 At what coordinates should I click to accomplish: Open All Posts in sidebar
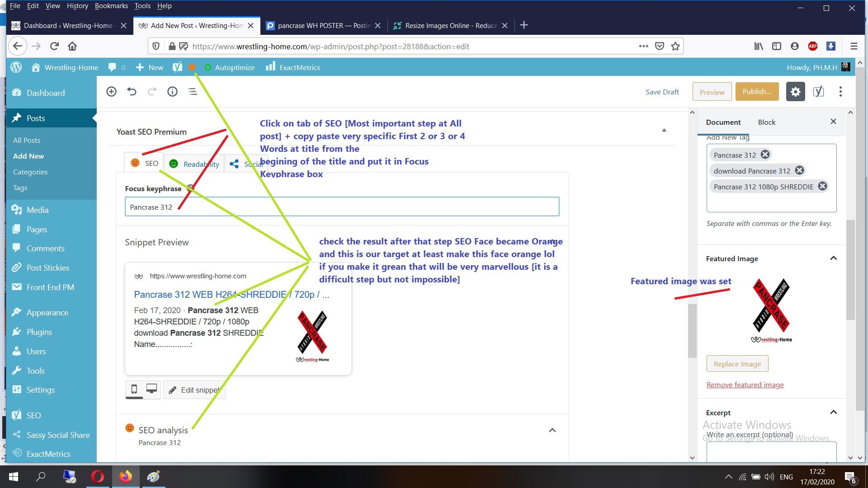[x=27, y=140]
